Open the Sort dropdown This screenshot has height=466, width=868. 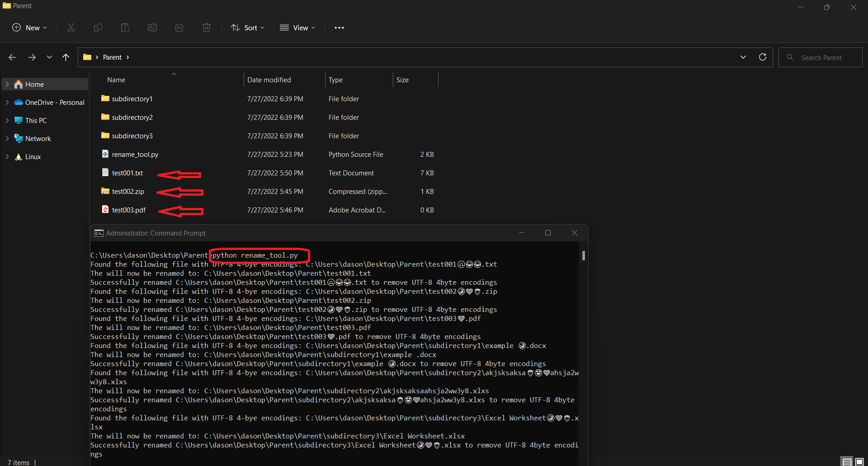pyautogui.click(x=248, y=28)
